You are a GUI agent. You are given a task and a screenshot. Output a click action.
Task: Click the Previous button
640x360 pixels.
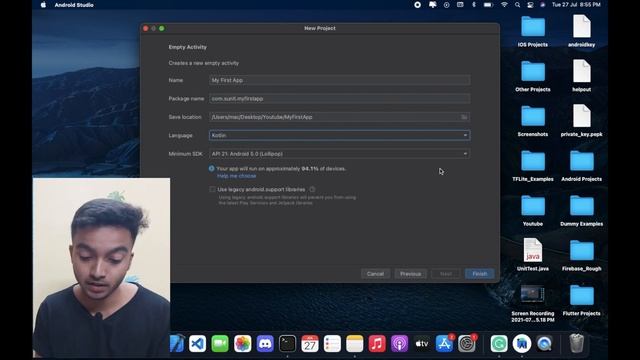pos(411,273)
